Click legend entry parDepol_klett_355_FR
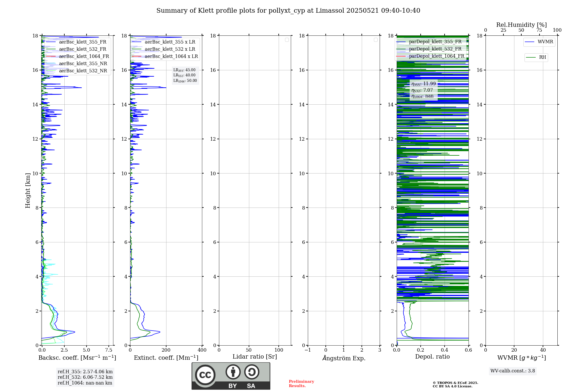Screen dimensions: 577x392 click(x=435, y=42)
